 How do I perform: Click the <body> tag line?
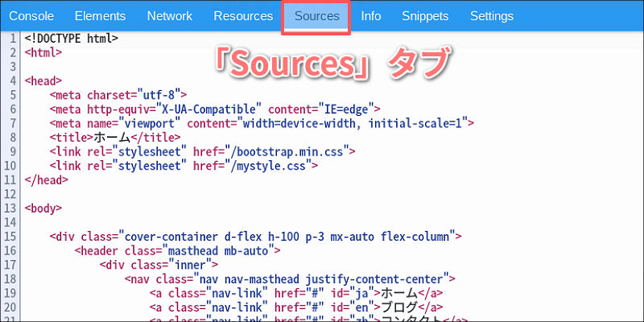(x=43, y=208)
